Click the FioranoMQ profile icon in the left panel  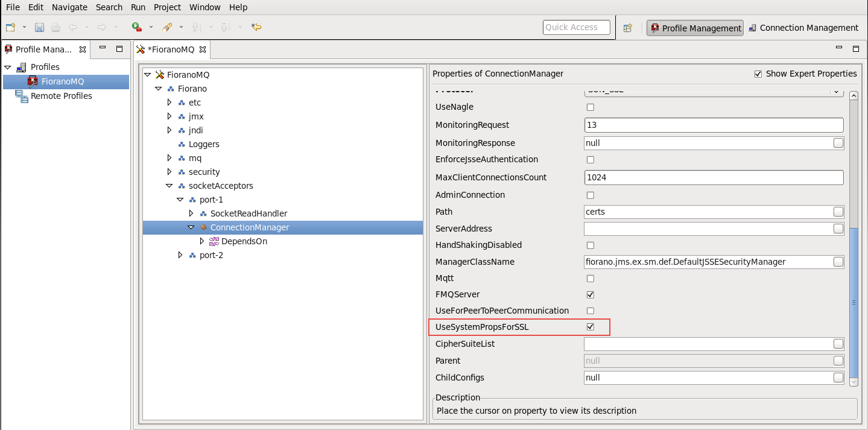point(33,81)
